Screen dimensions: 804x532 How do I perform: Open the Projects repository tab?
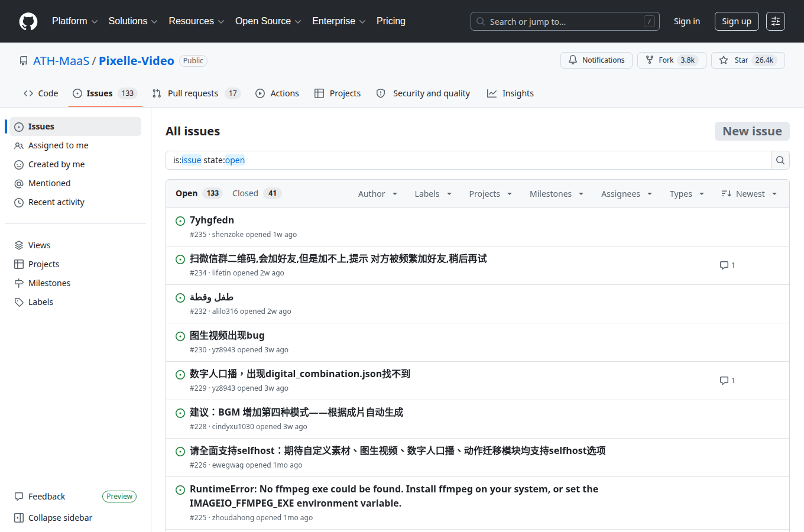338,93
